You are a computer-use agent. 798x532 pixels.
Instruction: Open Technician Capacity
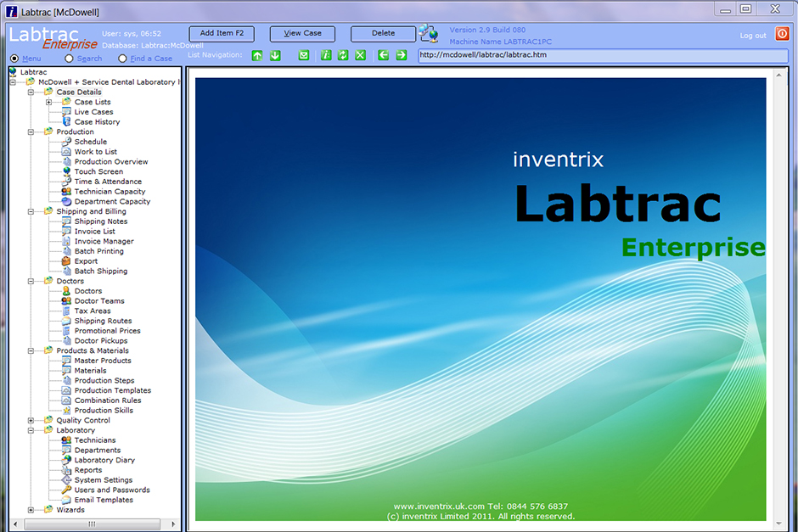point(110,192)
